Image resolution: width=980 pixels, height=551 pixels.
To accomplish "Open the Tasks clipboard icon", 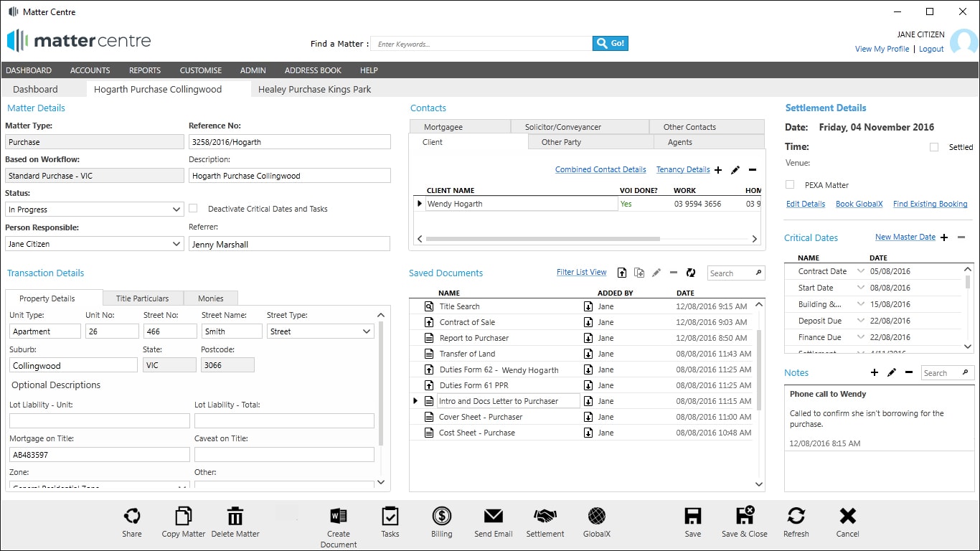I will [x=390, y=516].
